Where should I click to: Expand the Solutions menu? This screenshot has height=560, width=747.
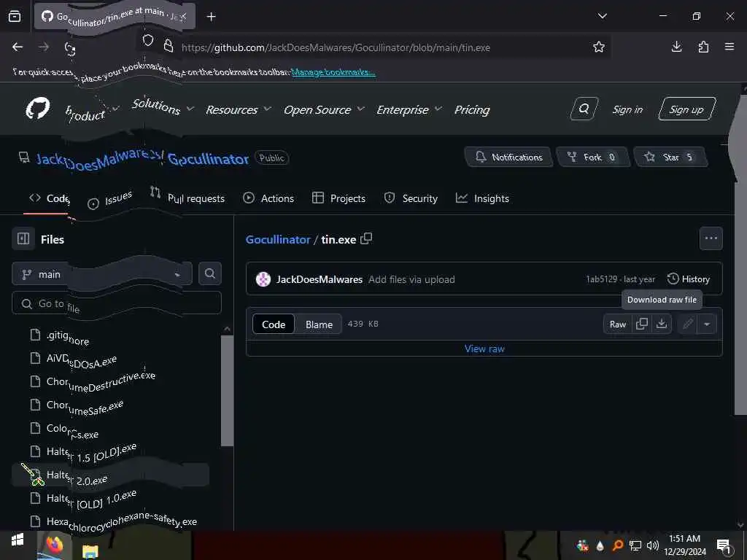point(162,106)
